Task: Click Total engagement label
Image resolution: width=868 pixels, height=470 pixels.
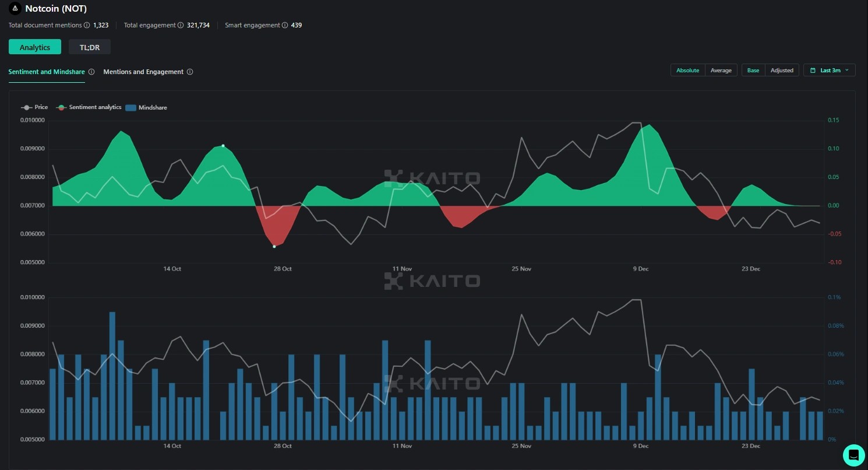Action: pyautogui.click(x=150, y=25)
